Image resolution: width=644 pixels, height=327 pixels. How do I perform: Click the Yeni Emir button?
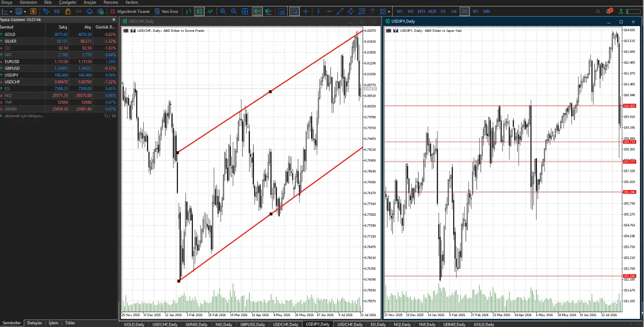coord(167,11)
